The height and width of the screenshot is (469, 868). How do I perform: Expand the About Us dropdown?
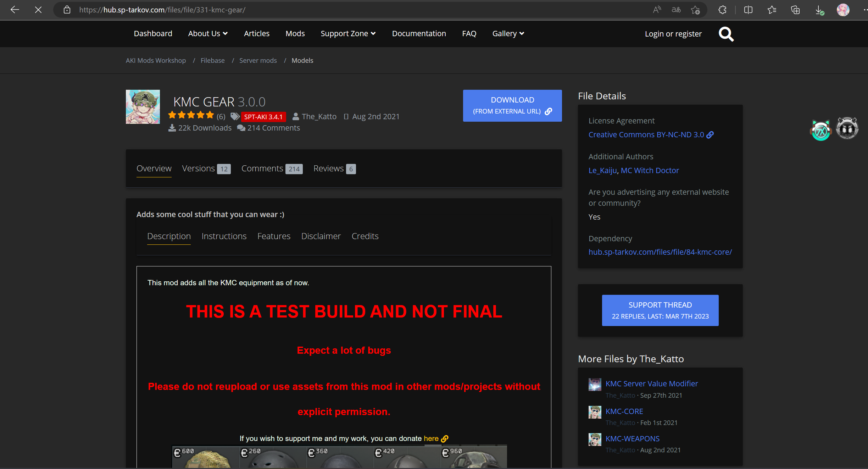[x=208, y=34]
